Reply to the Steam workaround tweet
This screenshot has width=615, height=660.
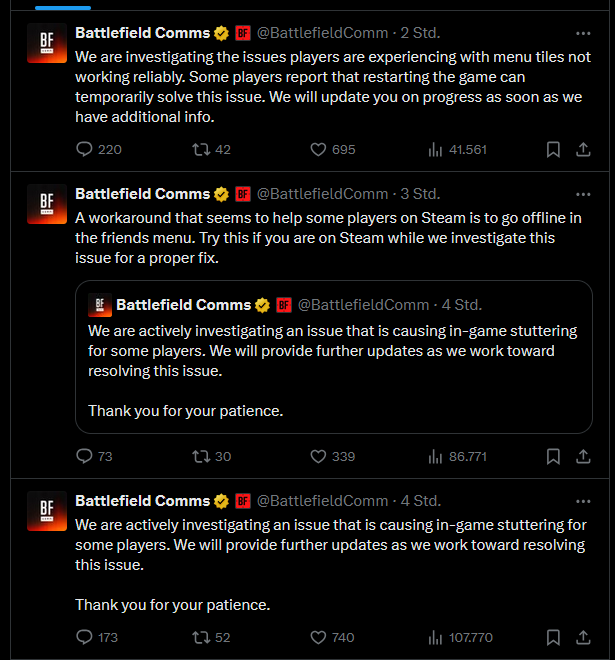pyautogui.click(x=84, y=456)
